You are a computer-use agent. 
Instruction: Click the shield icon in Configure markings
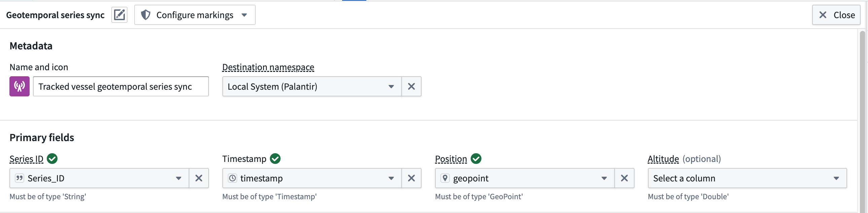pyautogui.click(x=146, y=15)
